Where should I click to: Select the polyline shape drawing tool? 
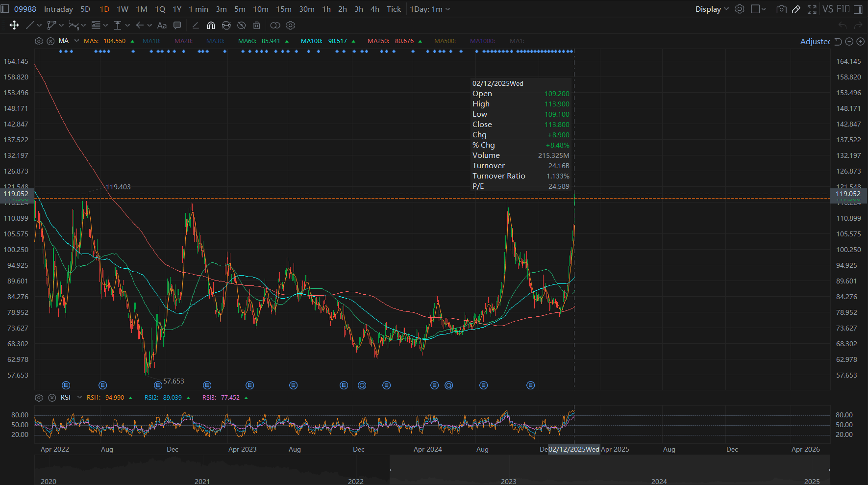click(x=51, y=25)
